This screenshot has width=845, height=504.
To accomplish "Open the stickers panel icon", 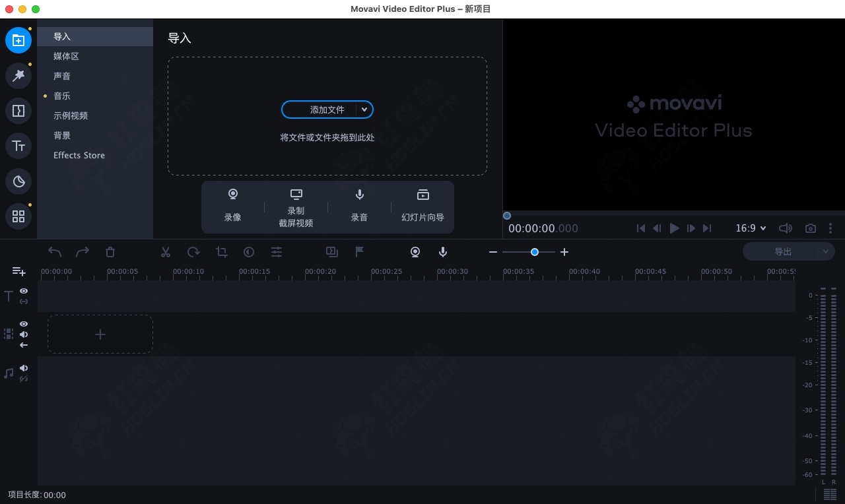I will (18, 181).
